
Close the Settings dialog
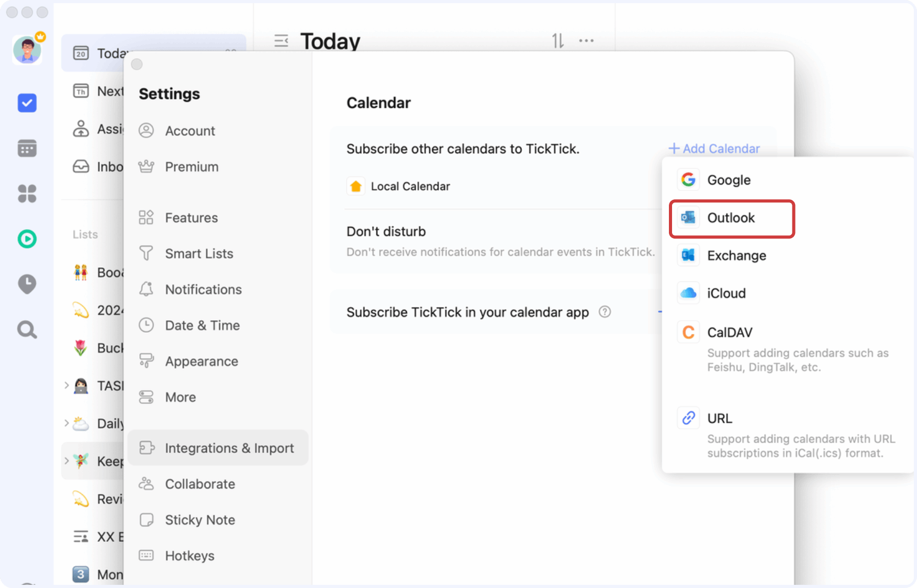(137, 64)
